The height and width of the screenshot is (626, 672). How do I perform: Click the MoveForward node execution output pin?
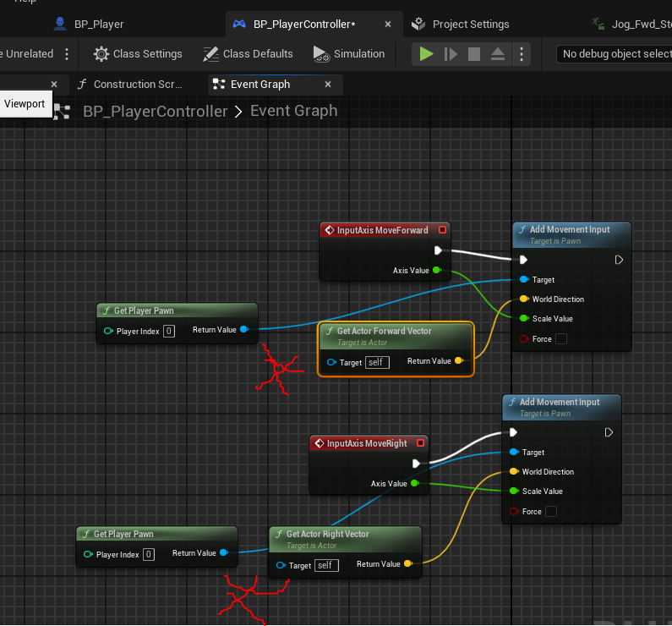438,250
